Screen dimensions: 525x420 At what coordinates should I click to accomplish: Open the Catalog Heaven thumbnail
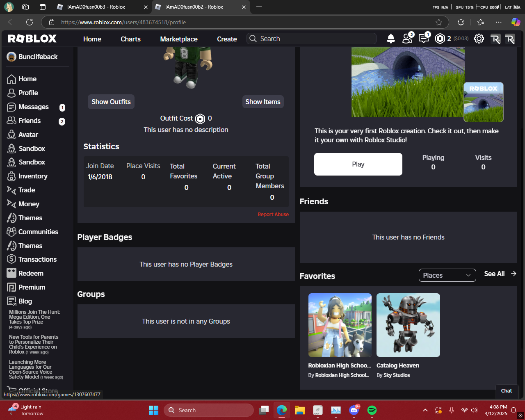coord(408,325)
